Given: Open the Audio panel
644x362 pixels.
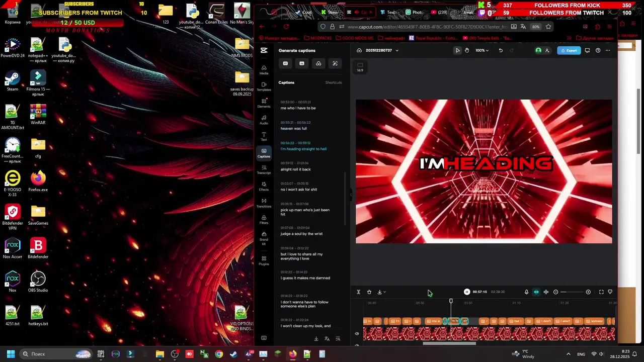Looking at the screenshot, I should pyautogui.click(x=264, y=120).
